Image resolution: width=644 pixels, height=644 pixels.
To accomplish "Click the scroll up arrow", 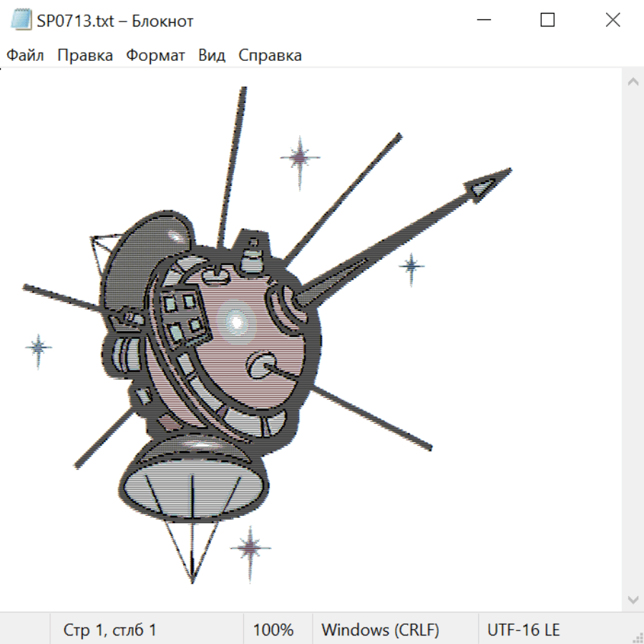I will [x=633, y=82].
